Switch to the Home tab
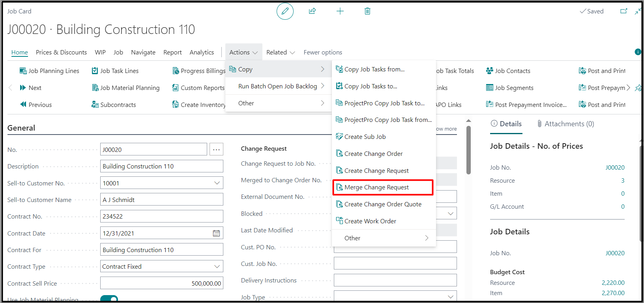 coord(20,52)
